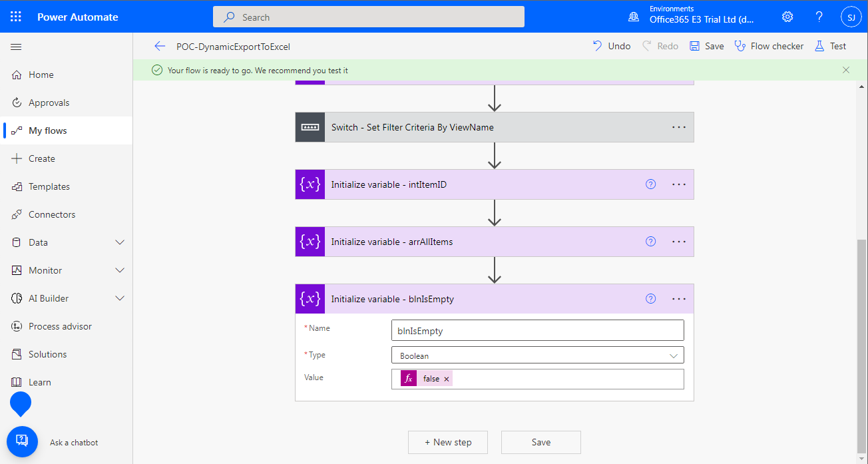Click the AI Builder icon in sidebar
868x464 pixels.
click(x=17, y=298)
